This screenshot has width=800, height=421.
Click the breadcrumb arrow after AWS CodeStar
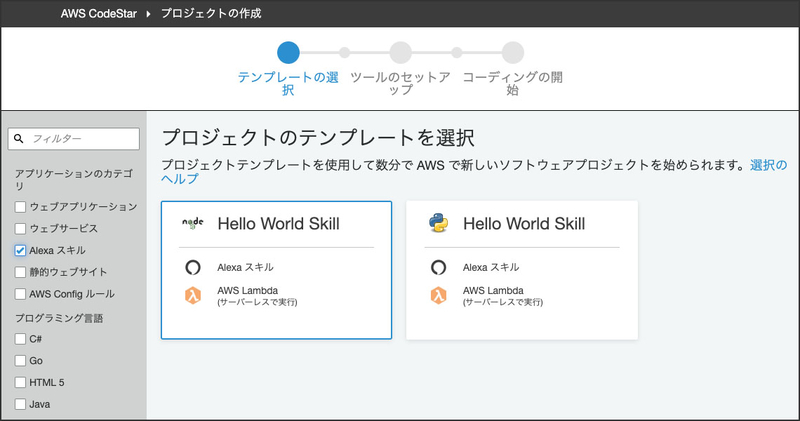(148, 14)
